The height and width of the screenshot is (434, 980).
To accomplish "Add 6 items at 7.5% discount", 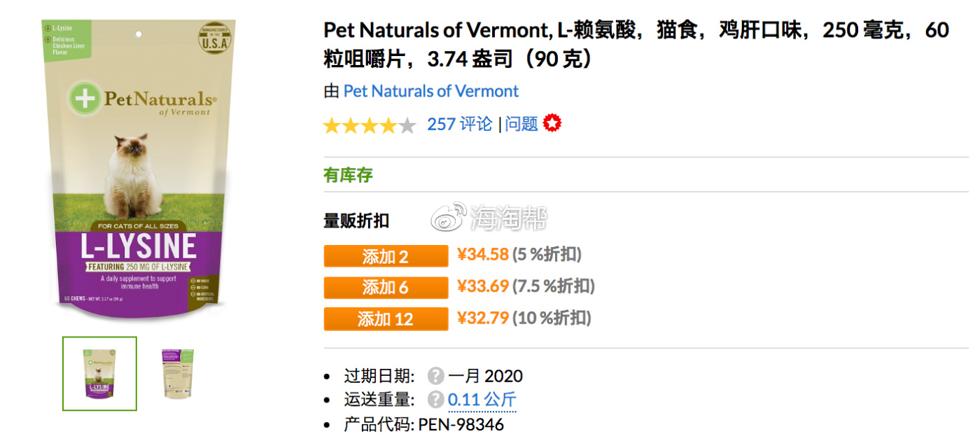I will [x=386, y=288].
